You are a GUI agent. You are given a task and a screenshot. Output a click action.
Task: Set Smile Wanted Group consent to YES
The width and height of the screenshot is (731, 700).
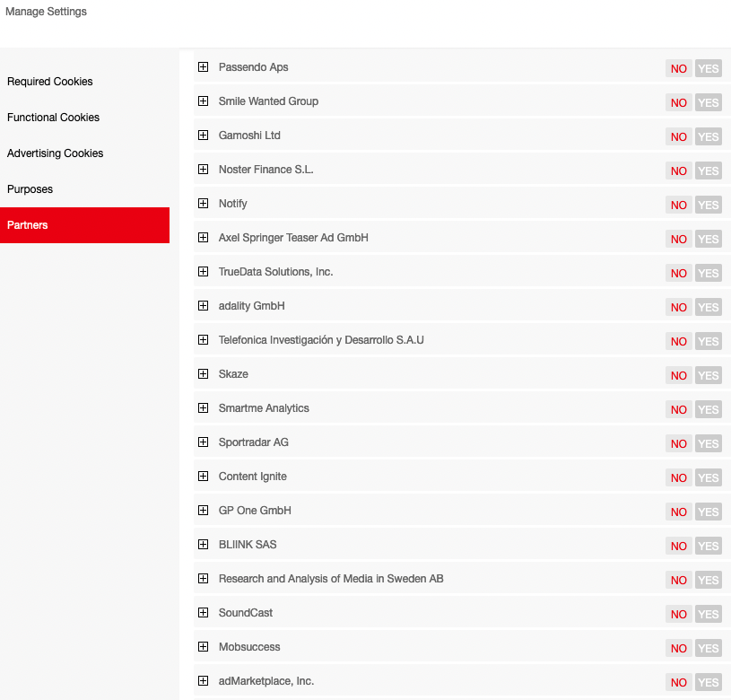click(x=709, y=103)
